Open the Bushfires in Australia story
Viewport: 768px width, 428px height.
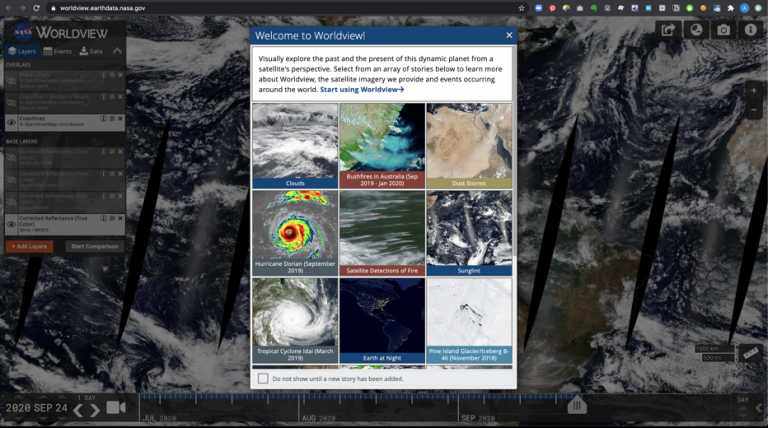pos(382,146)
